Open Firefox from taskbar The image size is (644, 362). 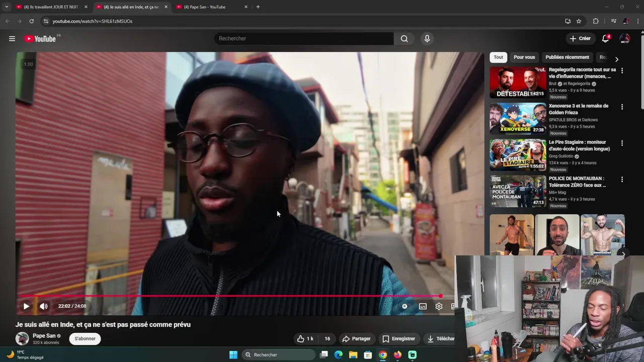397,355
